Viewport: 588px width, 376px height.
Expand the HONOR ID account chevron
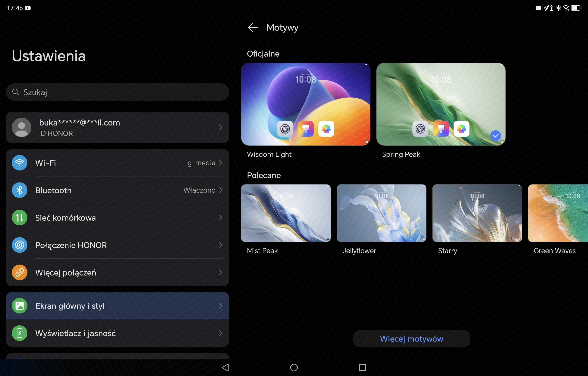point(220,127)
